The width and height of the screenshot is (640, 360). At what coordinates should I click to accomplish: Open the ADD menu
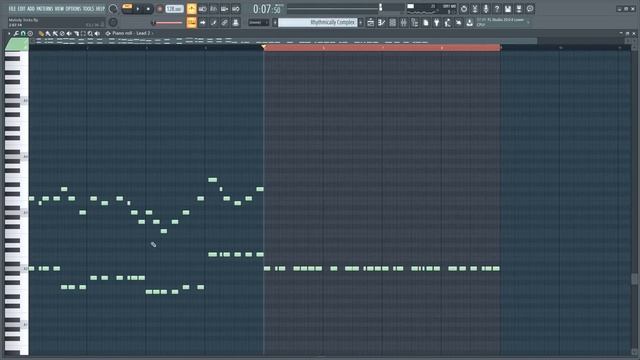click(x=31, y=8)
